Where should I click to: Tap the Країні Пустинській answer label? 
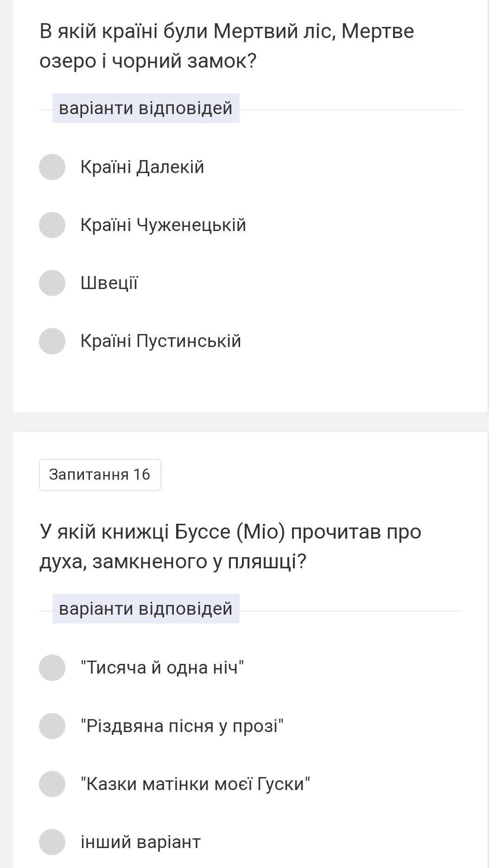pos(161,341)
